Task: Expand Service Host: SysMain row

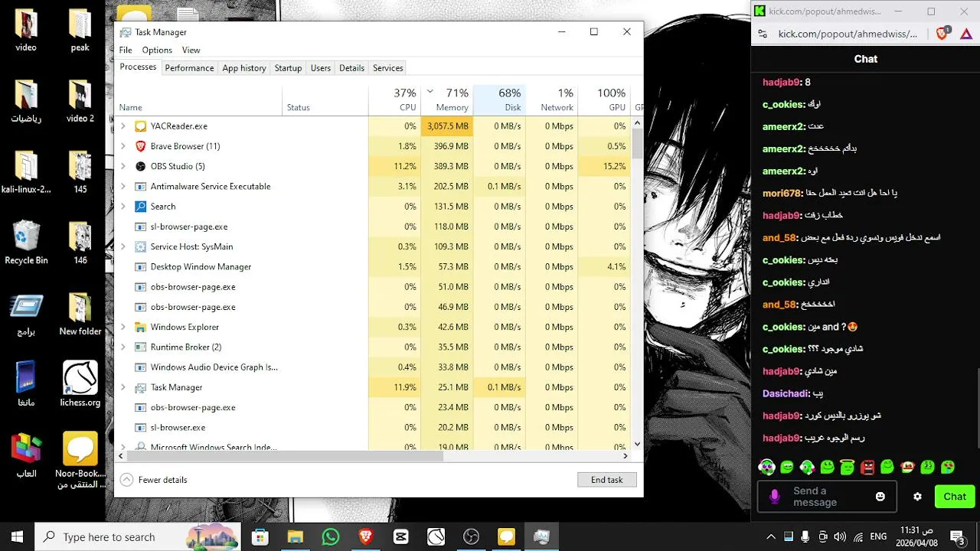Action: pos(123,246)
